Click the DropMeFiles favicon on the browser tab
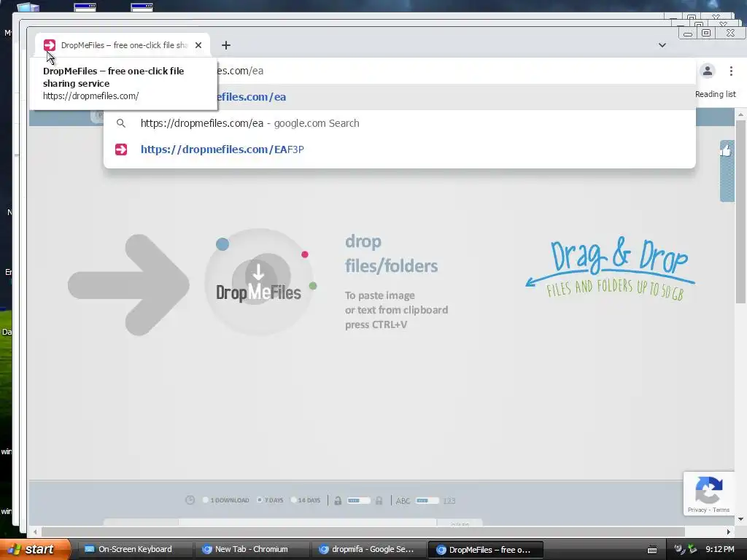The image size is (747, 560). click(x=50, y=45)
